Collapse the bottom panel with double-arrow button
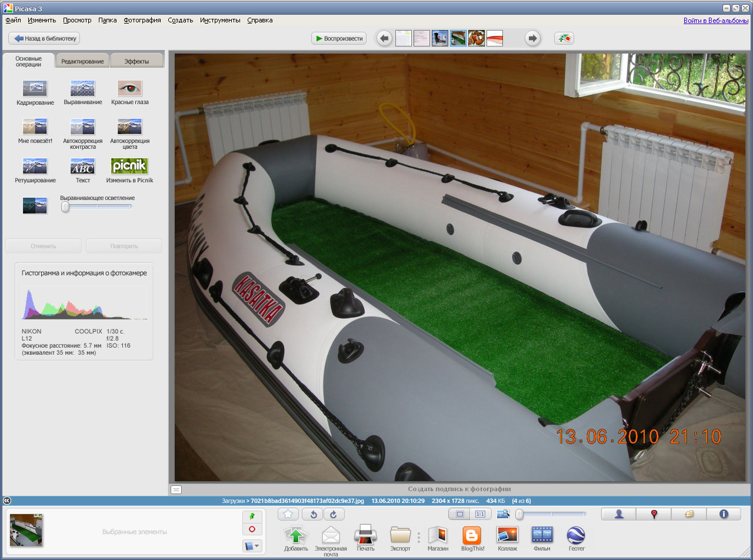Viewport: 753px width, 560px height. pyautogui.click(x=6, y=501)
